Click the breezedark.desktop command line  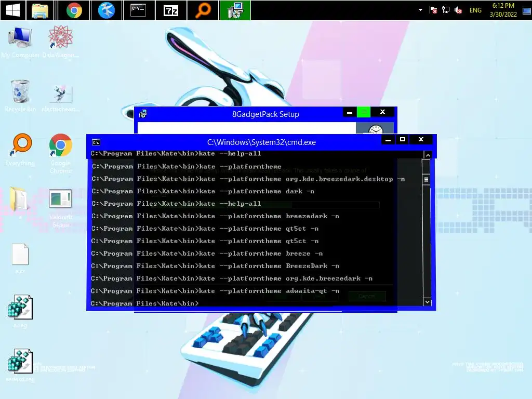coord(248,179)
